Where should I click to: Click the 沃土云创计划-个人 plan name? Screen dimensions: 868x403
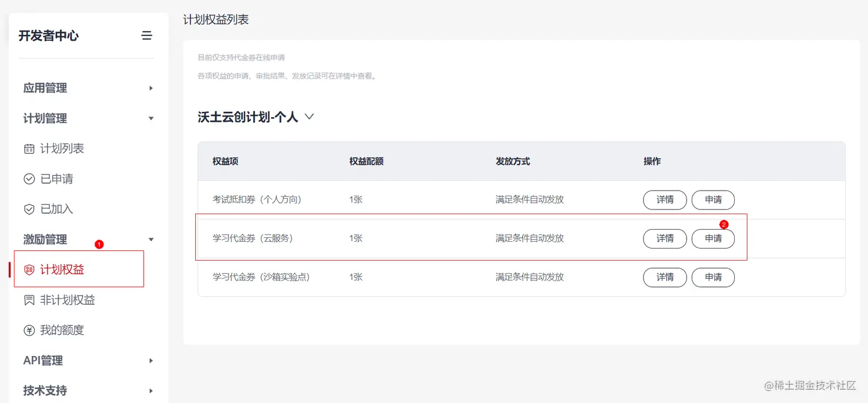(248, 117)
